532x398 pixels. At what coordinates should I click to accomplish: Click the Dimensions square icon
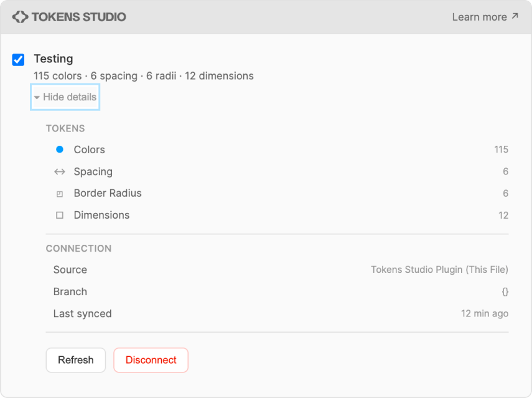click(59, 215)
